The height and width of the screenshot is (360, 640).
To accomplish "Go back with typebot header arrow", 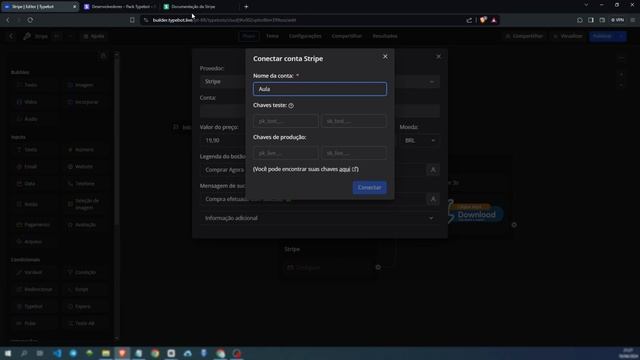I will [11, 36].
